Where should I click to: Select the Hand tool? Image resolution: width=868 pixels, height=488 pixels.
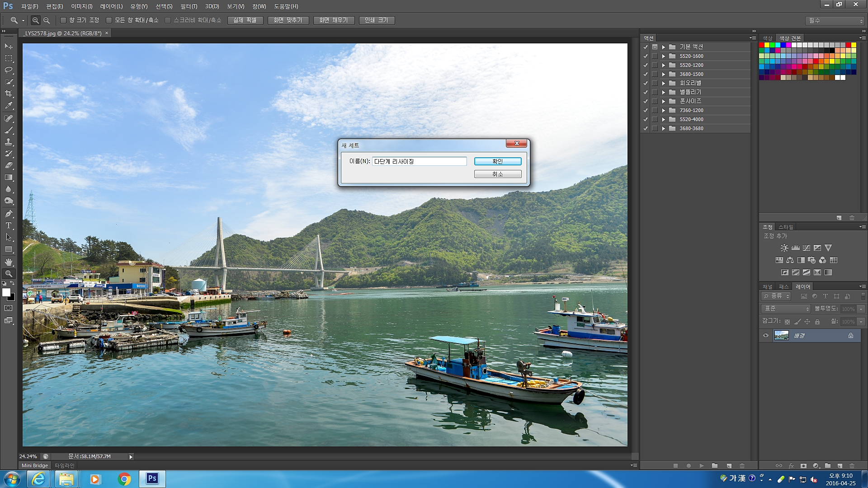click(9, 262)
